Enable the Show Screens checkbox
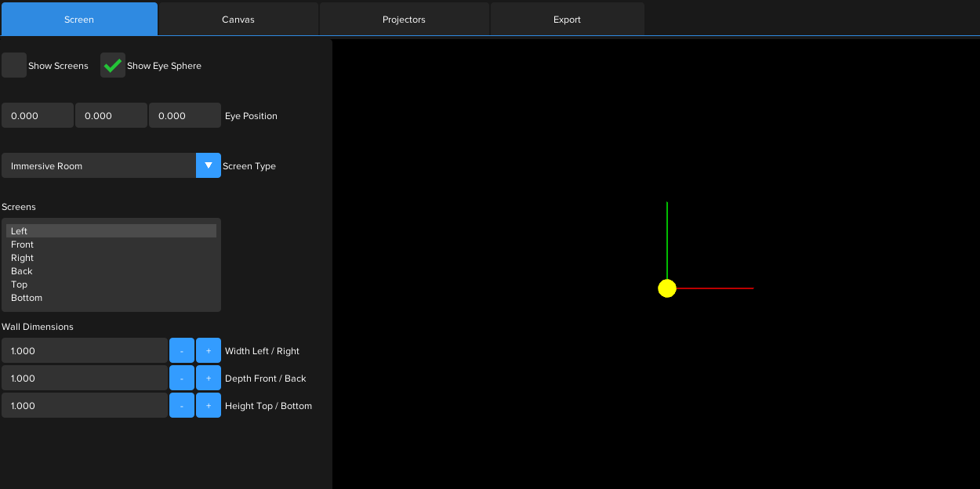This screenshot has height=489, width=980. pyautogui.click(x=14, y=66)
